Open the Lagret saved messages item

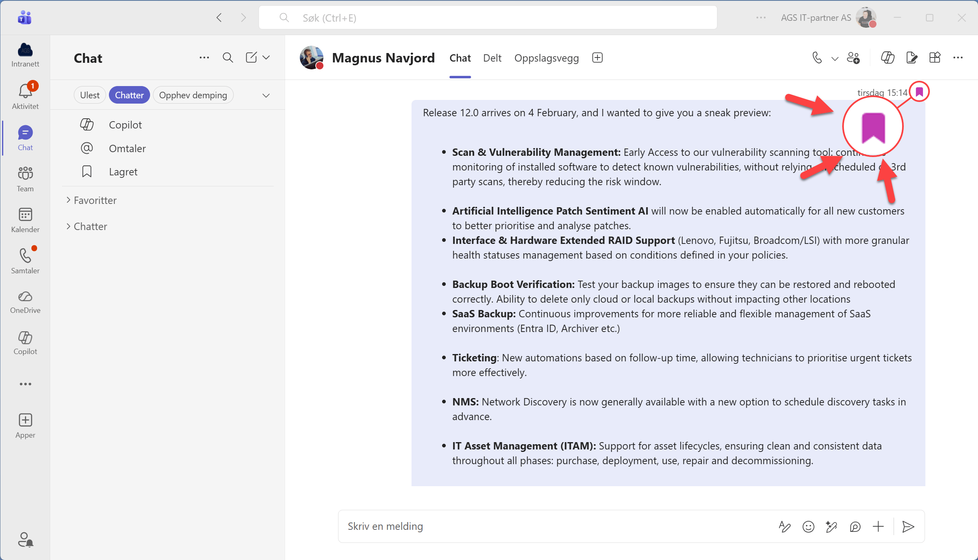(x=123, y=172)
